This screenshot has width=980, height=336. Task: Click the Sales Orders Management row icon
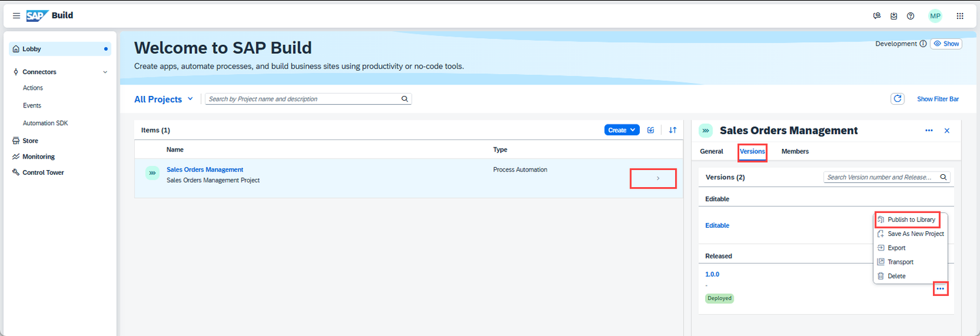coord(152,173)
